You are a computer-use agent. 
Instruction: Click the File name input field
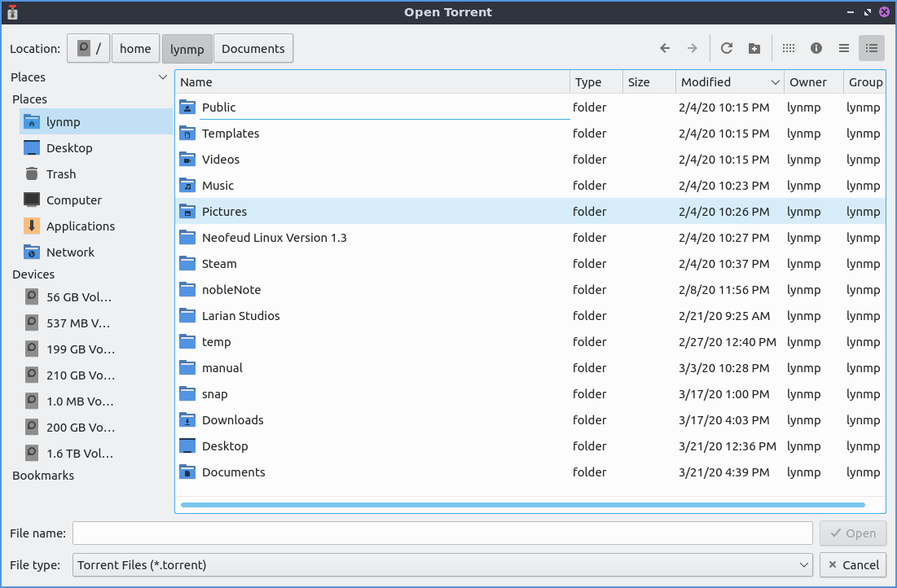(x=442, y=533)
